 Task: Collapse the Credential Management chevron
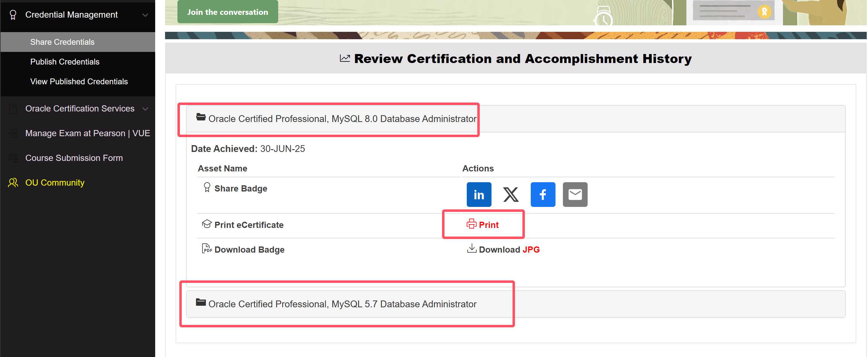click(145, 15)
